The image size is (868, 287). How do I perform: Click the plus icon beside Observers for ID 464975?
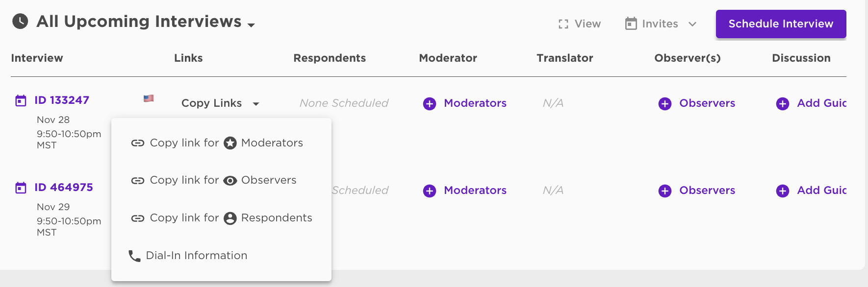(x=665, y=191)
